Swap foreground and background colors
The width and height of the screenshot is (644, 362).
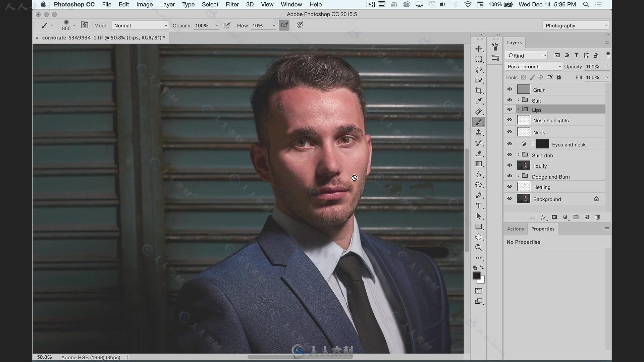click(482, 267)
